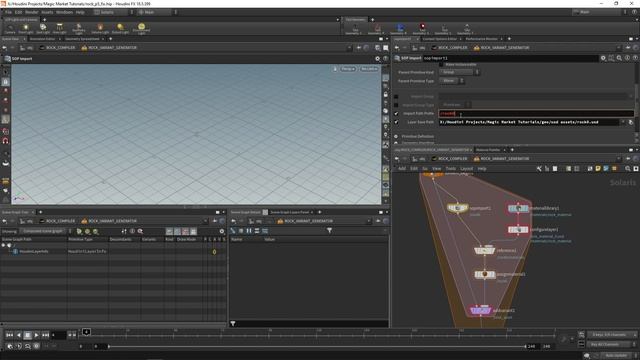Click the Spot Light shelf tool
640x360 pixels.
coord(43,29)
